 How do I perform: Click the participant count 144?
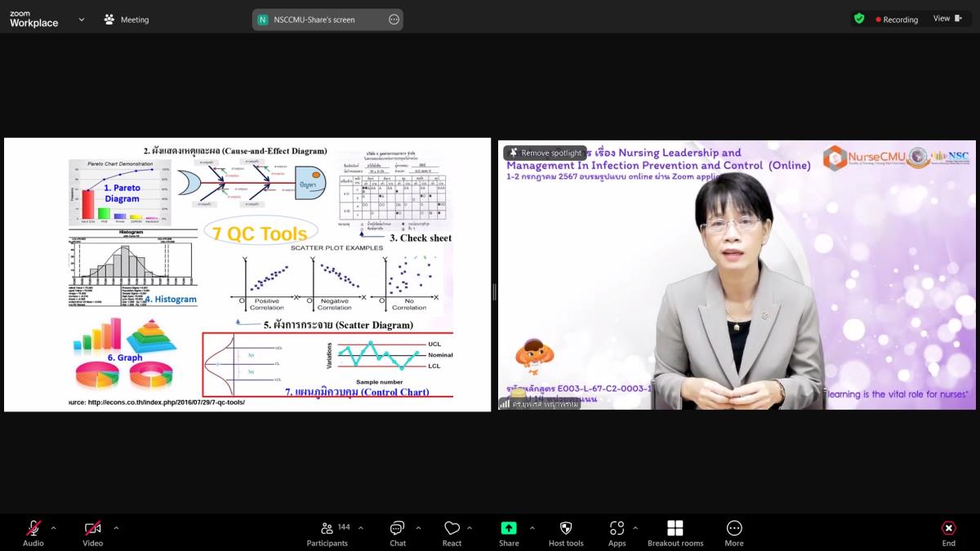(x=344, y=527)
